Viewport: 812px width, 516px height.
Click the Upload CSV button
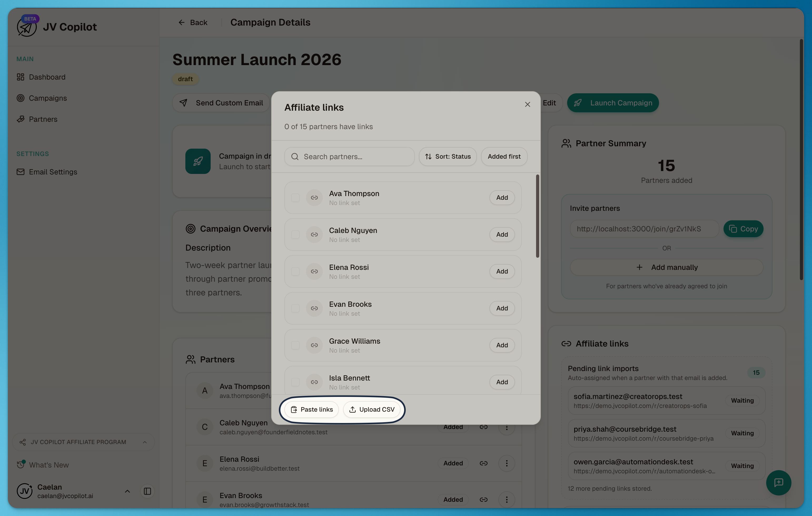pos(372,409)
